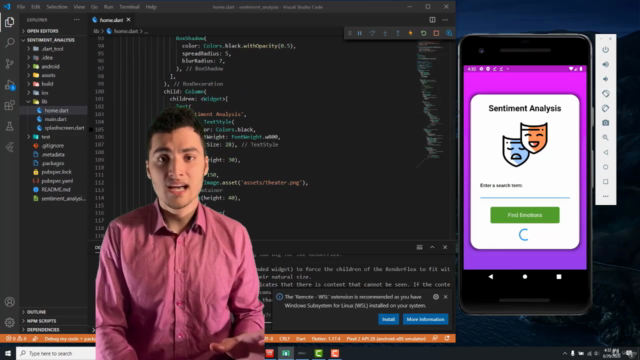Open pubspec.yaml in the explorer
The image size is (640, 360).
point(57,181)
